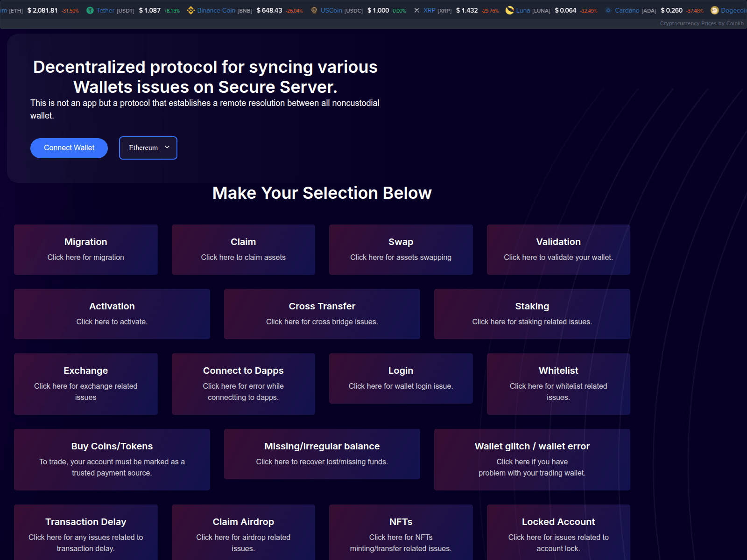Choose the Swap option
Viewport: 747px width, 560px height.
[401, 249]
